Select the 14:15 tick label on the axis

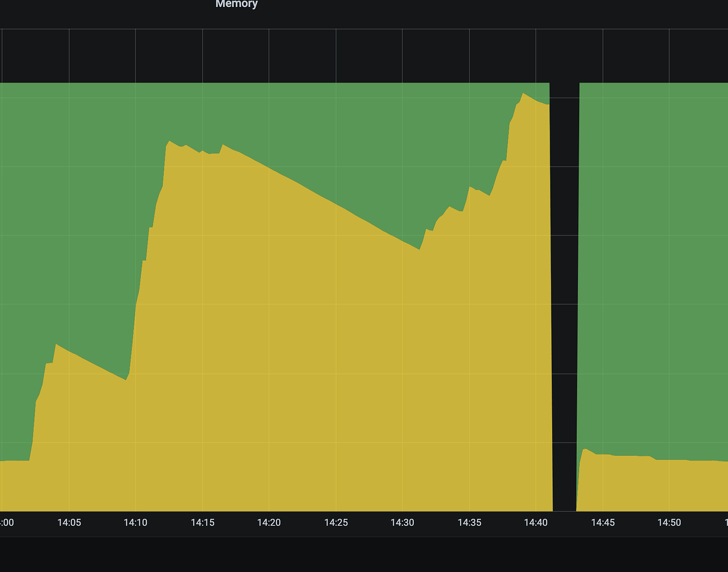click(203, 522)
